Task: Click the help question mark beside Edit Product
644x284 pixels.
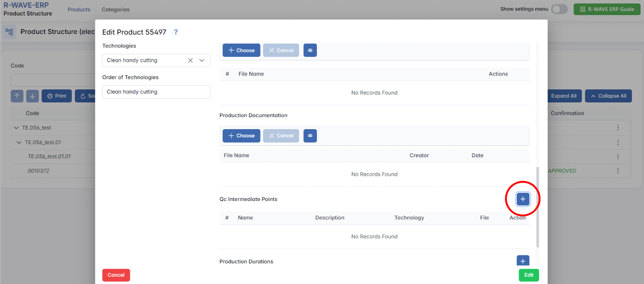Action: click(176, 32)
